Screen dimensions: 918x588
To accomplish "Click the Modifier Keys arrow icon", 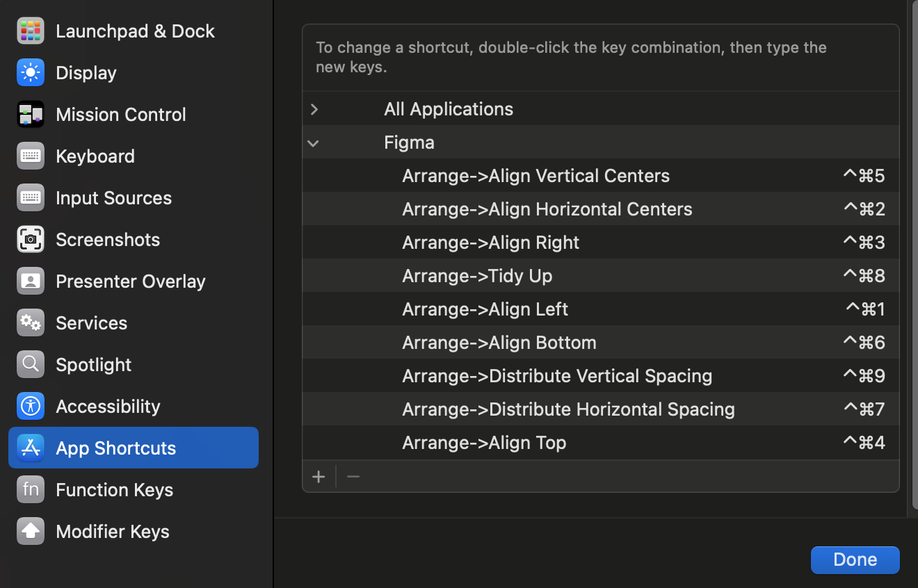I will click(31, 532).
